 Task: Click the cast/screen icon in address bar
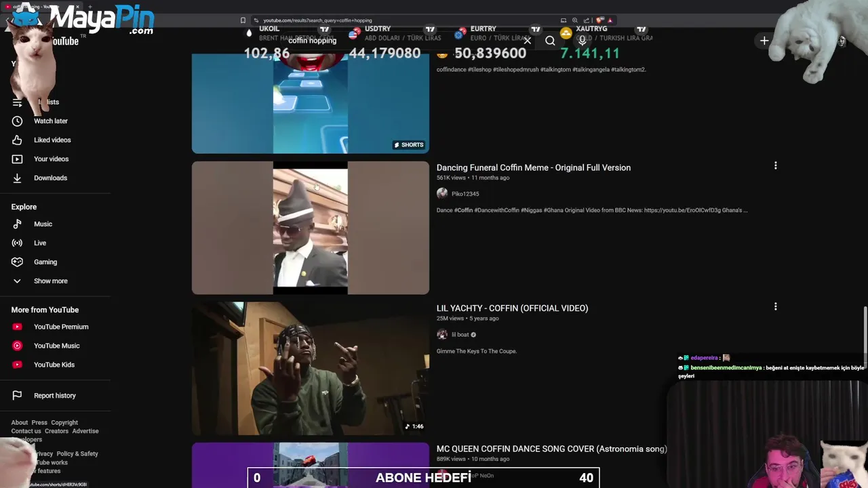(564, 20)
